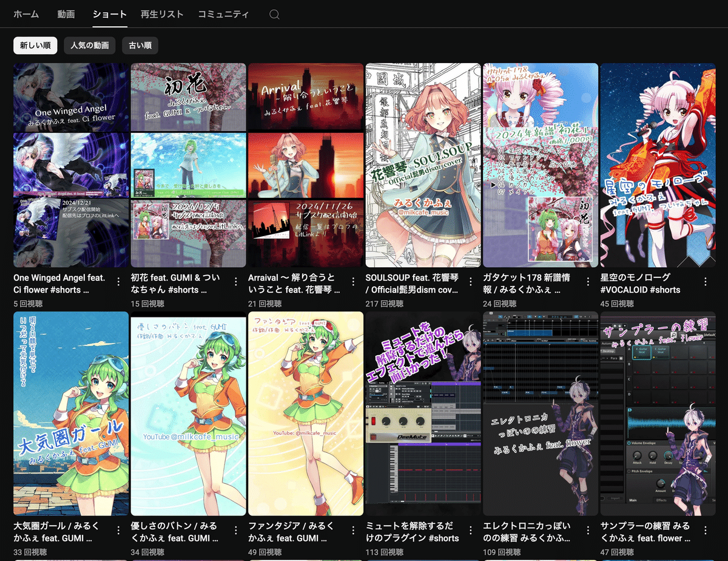Select the ショート tab
The image size is (728, 561).
110,14
